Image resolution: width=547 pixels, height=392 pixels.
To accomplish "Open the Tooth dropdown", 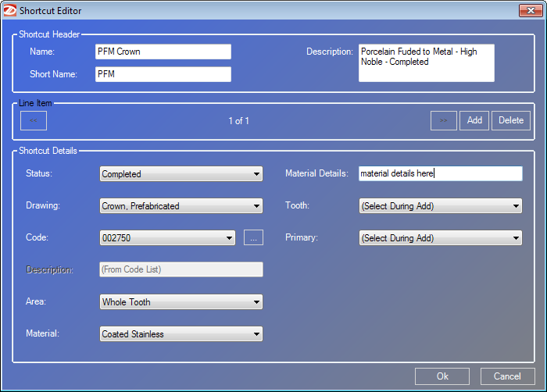I will coord(440,206).
